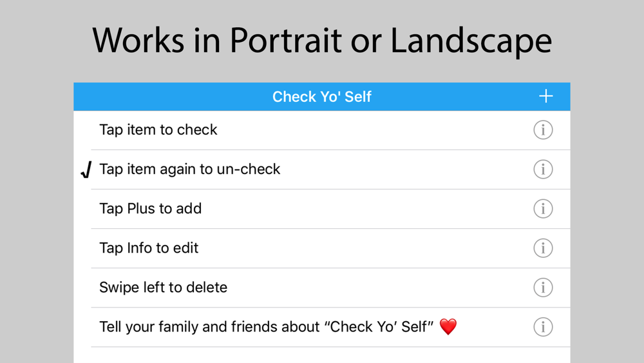Image resolution: width=644 pixels, height=363 pixels.
Task: Check off the 'Tap item to check' text
Action: [158, 130]
